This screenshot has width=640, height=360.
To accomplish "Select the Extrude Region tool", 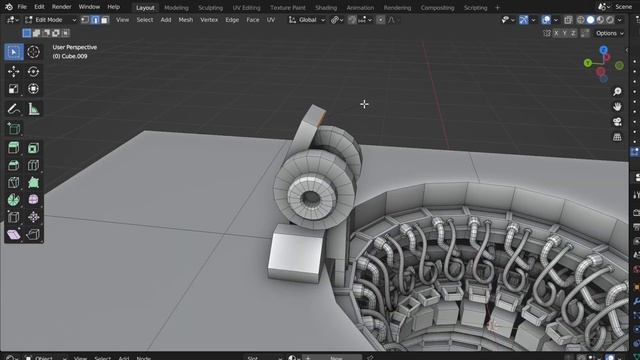I will [x=13, y=148].
